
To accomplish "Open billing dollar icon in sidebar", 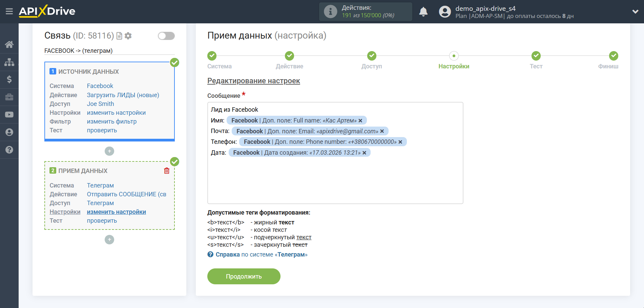I will 9,80.
